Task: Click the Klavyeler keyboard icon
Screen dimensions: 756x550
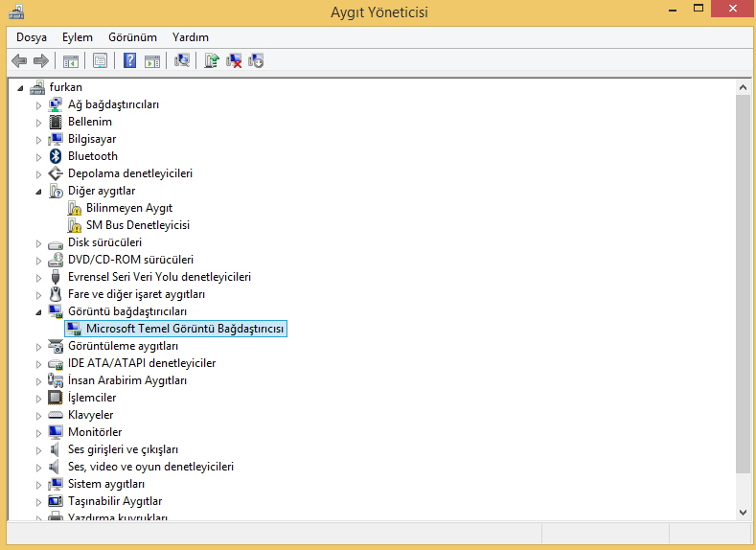Action: coord(56,415)
